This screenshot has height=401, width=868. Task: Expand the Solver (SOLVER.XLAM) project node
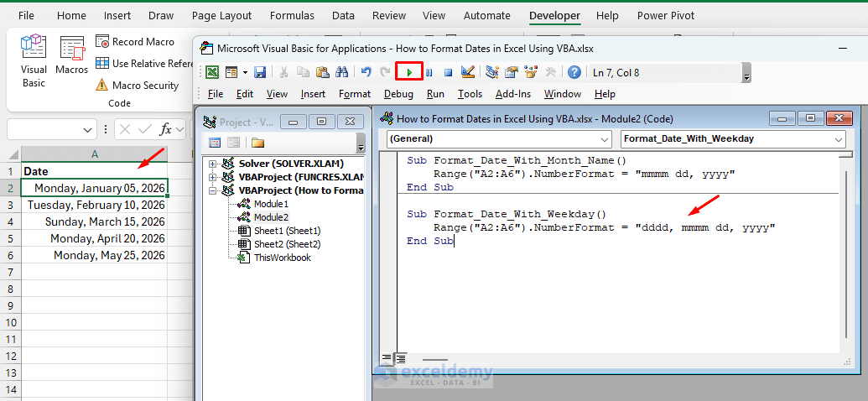(x=212, y=164)
